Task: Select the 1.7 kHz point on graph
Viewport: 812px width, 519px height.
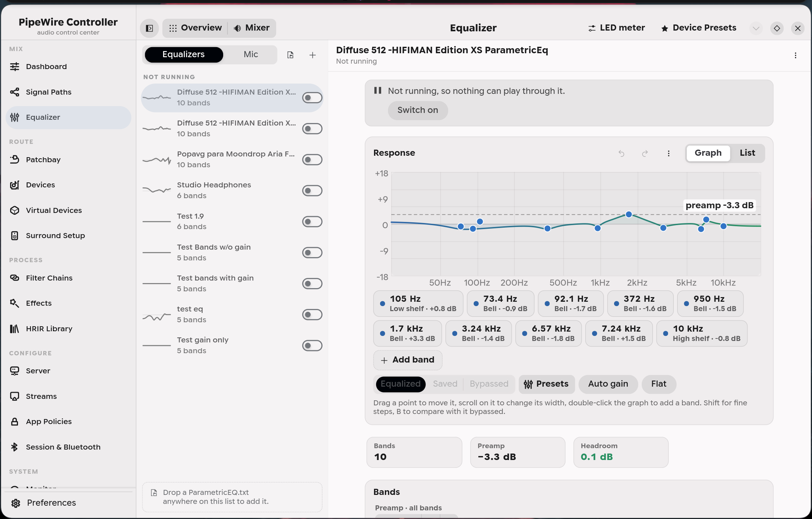Action: (629, 214)
